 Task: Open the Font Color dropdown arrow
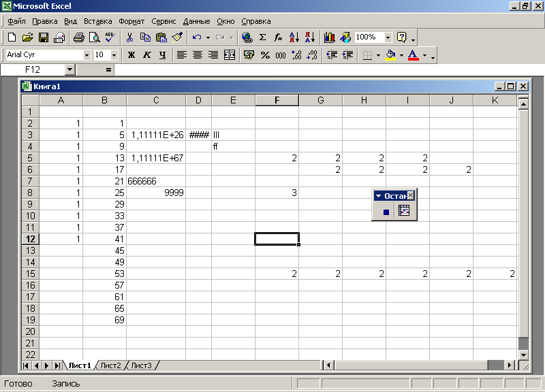point(424,55)
